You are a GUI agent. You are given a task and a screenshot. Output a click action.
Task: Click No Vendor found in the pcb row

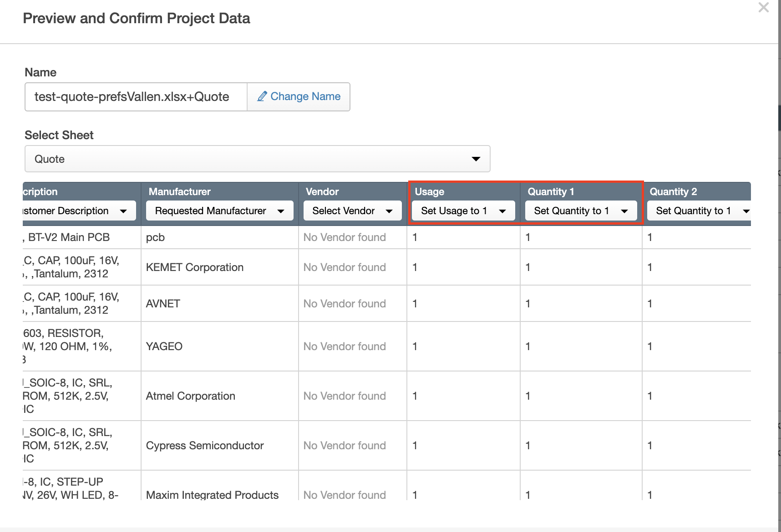tap(345, 237)
